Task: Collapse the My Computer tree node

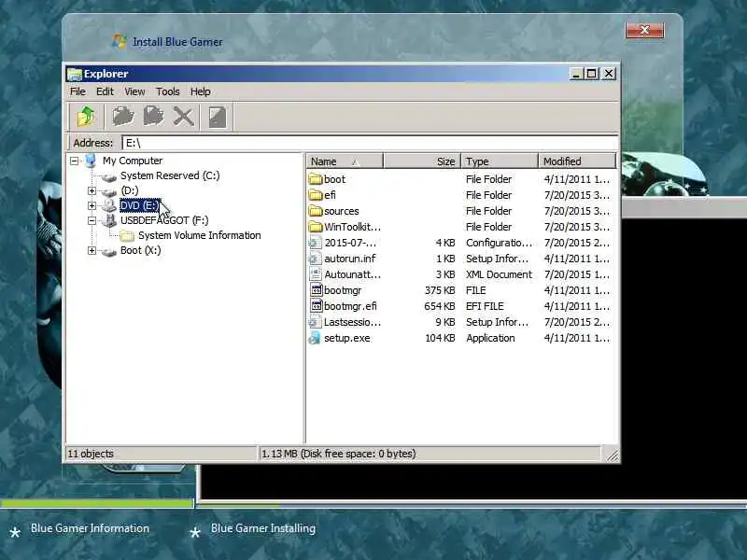Action: pos(74,161)
